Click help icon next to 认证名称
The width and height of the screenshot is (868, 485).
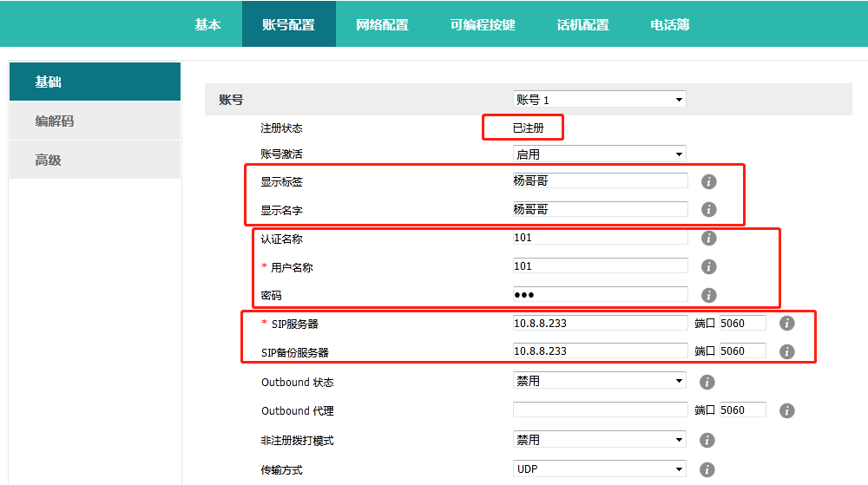[708, 238]
